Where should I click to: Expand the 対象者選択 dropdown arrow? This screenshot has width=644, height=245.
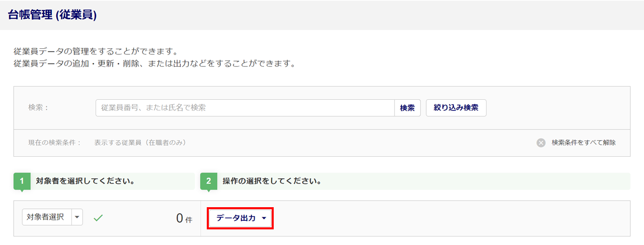pyautogui.click(x=77, y=217)
